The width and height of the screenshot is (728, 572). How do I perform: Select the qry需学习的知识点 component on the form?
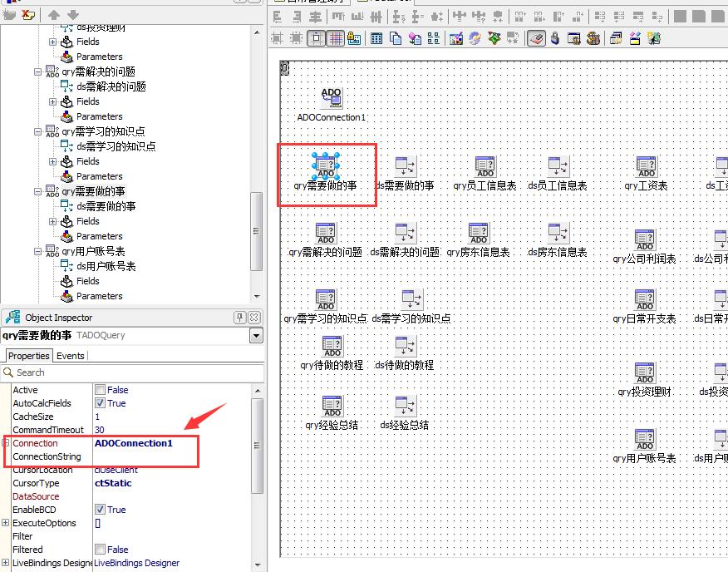coord(326,299)
